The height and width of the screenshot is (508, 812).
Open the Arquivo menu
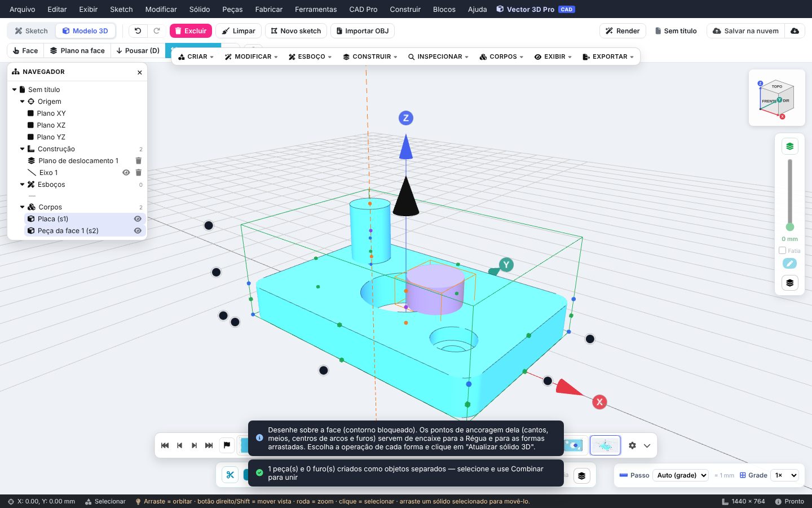[22, 10]
